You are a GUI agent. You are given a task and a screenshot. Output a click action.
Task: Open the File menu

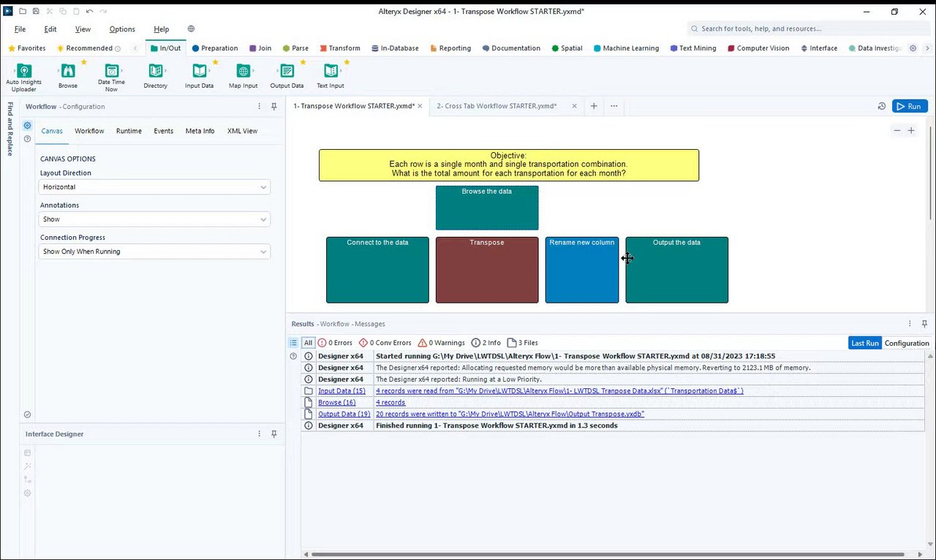[20, 29]
